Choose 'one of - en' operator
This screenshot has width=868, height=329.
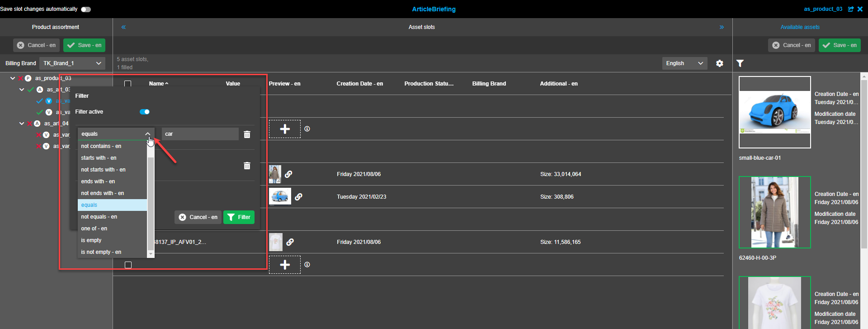113,229
